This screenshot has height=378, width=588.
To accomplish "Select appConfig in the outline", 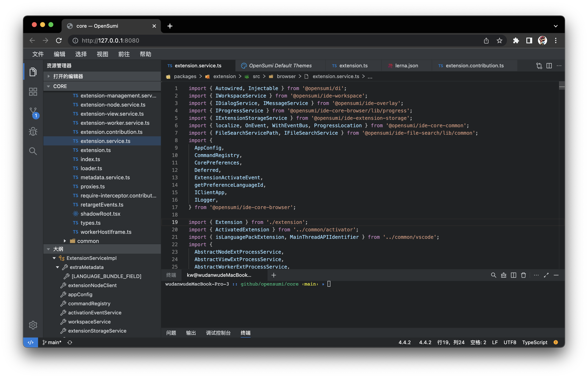I will pyautogui.click(x=102, y=294).
